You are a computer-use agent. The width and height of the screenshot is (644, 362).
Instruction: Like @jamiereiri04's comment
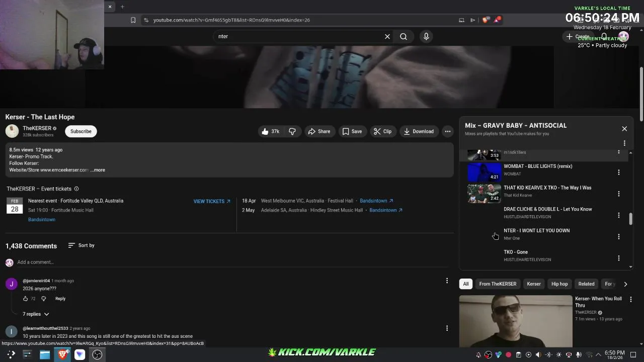point(25,299)
